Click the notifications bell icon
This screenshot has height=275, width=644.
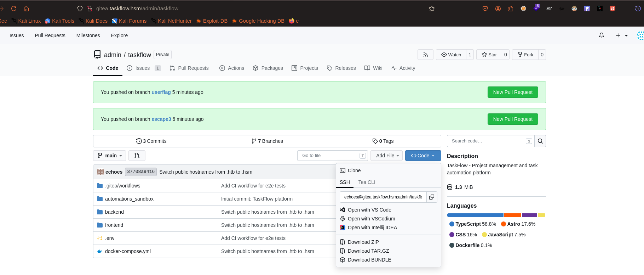coord(602,35)
